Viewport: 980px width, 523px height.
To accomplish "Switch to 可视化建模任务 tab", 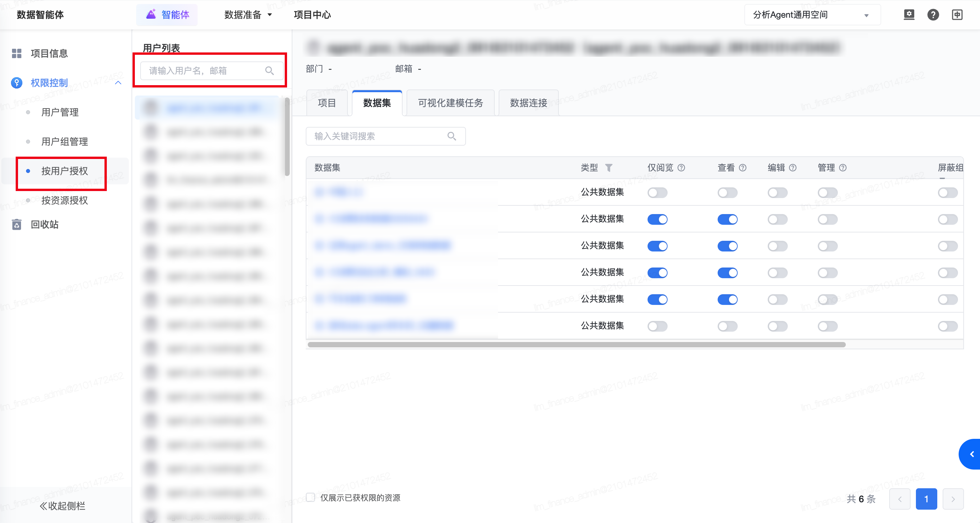I will click(450, 103).
